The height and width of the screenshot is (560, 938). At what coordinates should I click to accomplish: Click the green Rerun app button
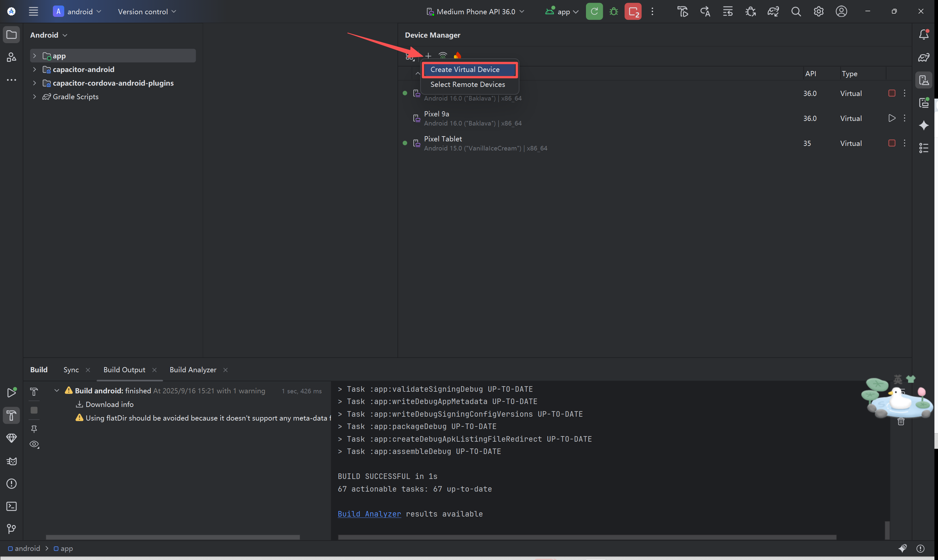(594, 11)
